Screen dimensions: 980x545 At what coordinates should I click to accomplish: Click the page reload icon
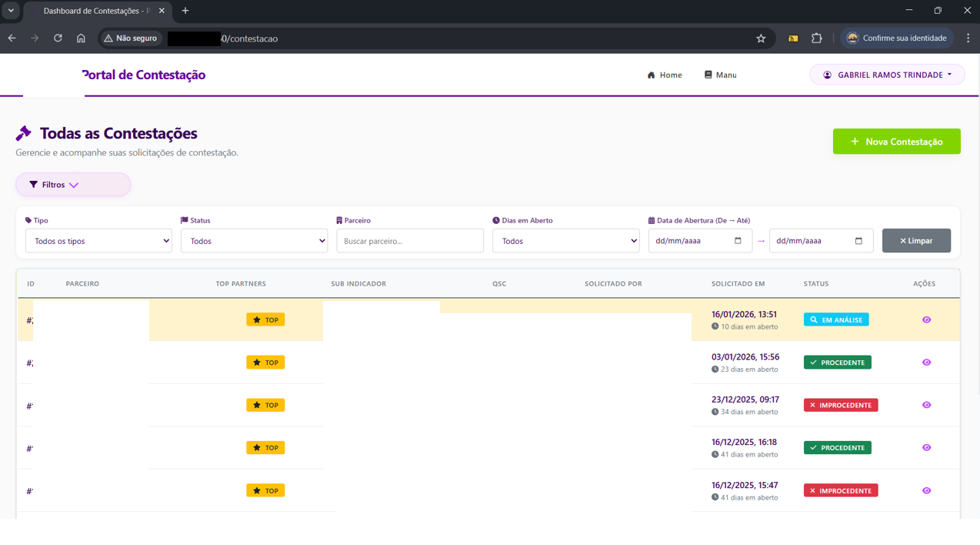click(58, 37)
